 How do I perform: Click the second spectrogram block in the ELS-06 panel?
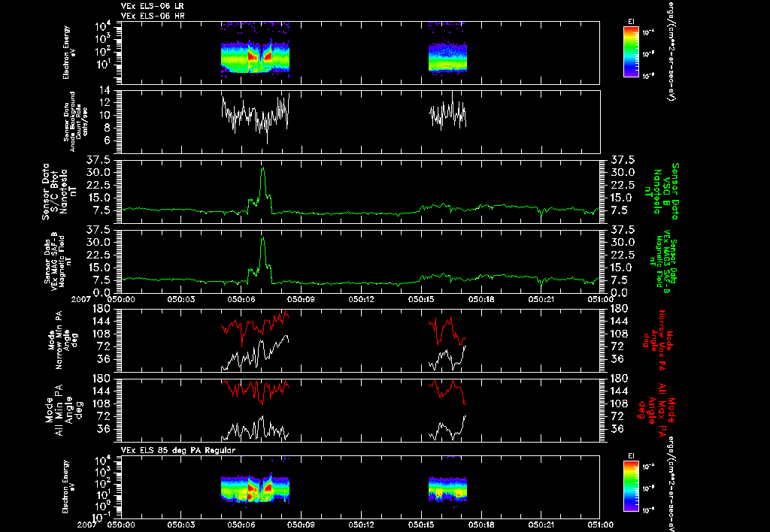point(447,58)
